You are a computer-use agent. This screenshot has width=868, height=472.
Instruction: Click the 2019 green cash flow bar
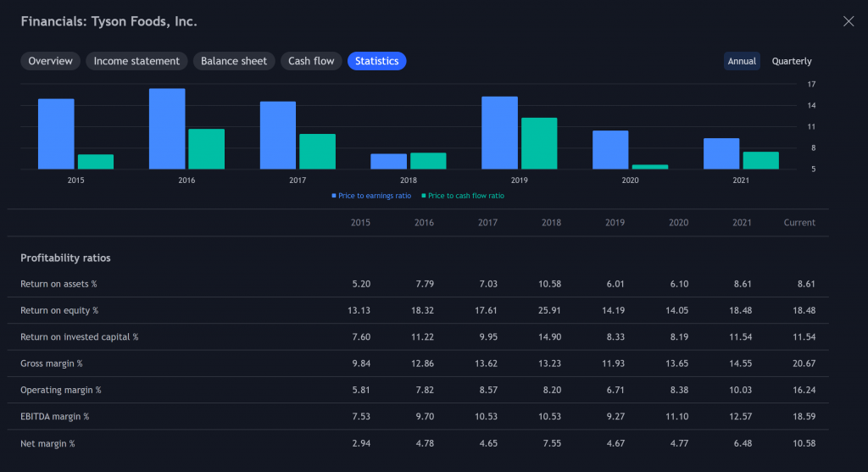coord(539,143)
